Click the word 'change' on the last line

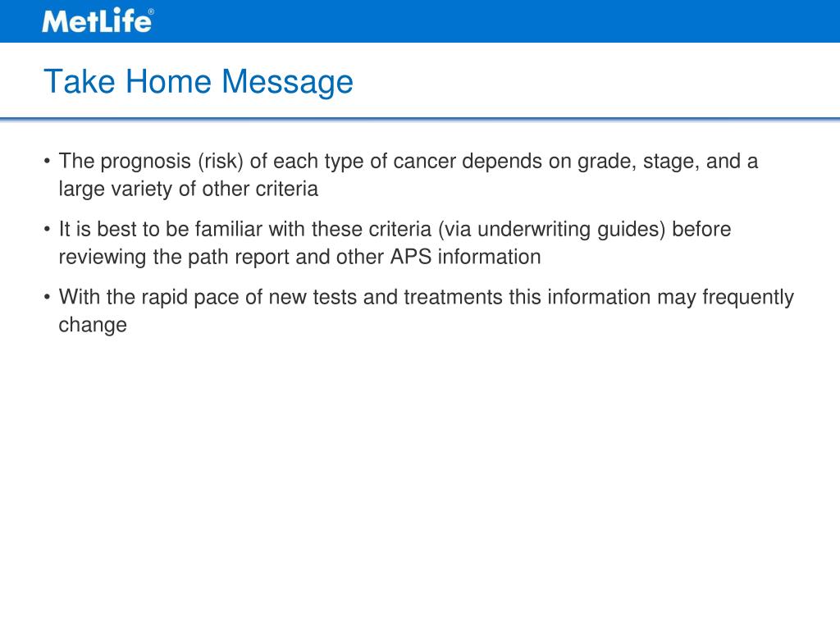click(x=93, y=325)
